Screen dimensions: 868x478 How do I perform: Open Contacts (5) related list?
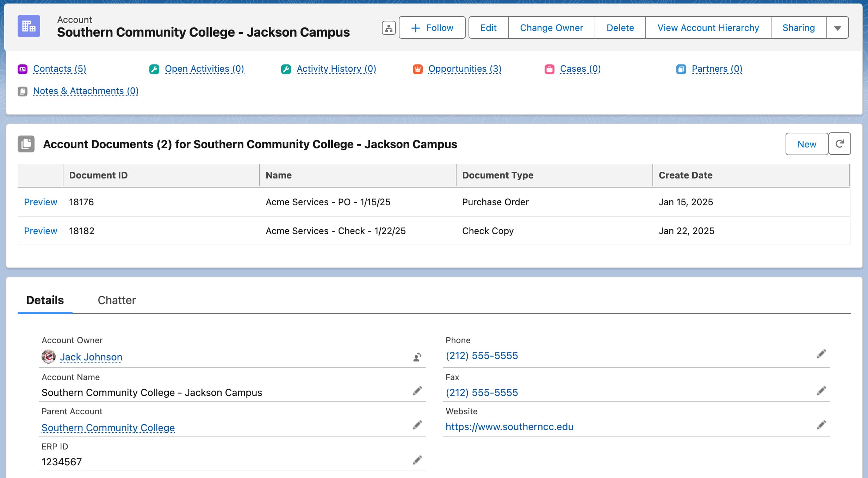60,69
